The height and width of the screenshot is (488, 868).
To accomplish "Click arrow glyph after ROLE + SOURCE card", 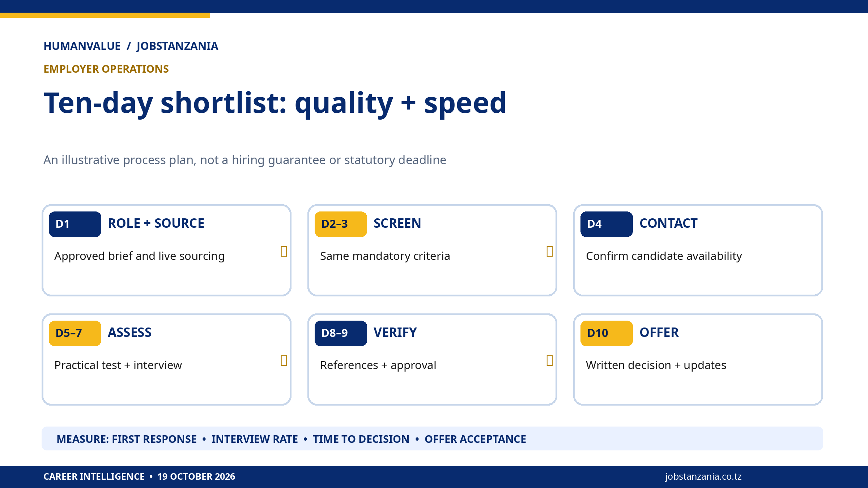I will [x=284, y=251].
